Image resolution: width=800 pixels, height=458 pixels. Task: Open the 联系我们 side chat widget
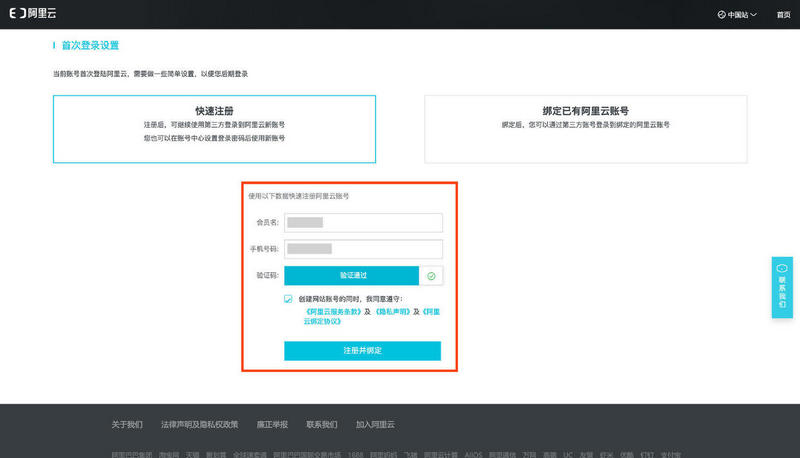coord(782,287)
